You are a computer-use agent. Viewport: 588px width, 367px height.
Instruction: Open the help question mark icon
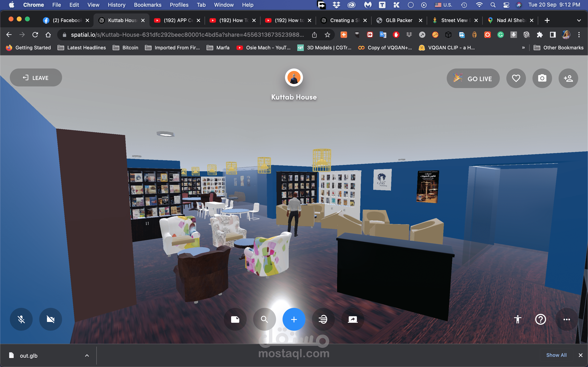click(540, 319)
